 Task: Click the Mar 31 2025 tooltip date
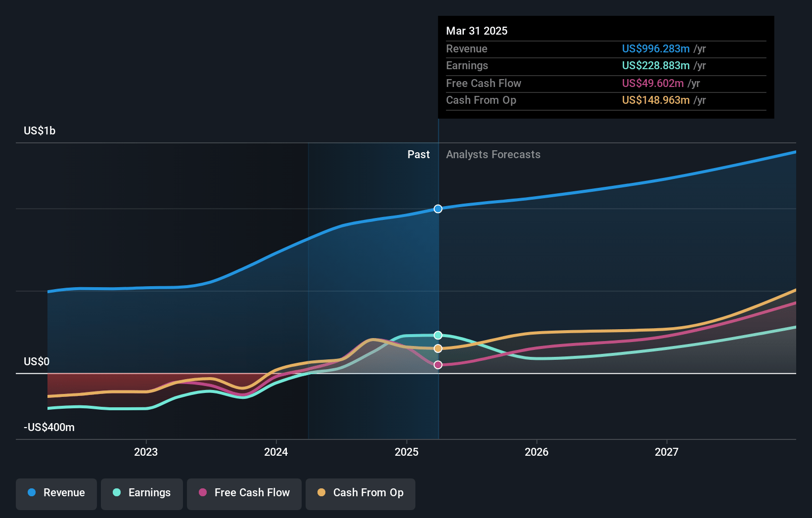477,31
